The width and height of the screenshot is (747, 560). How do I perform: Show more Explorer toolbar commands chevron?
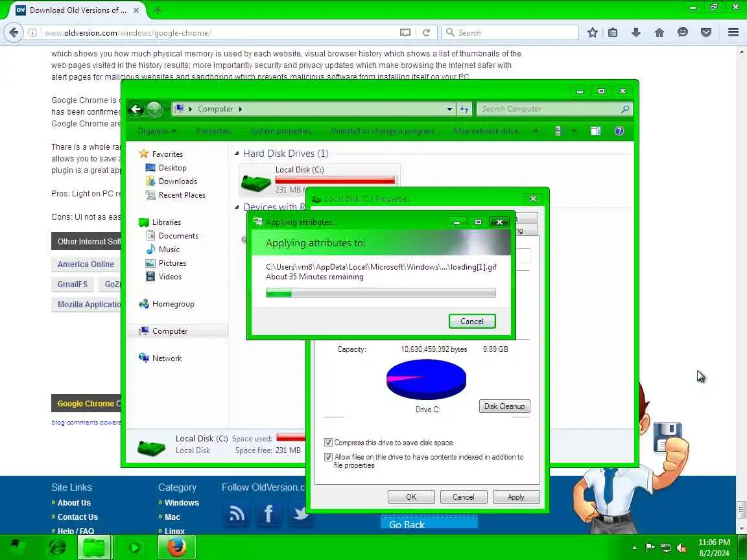pyautogui.click(x=535, y=131)
